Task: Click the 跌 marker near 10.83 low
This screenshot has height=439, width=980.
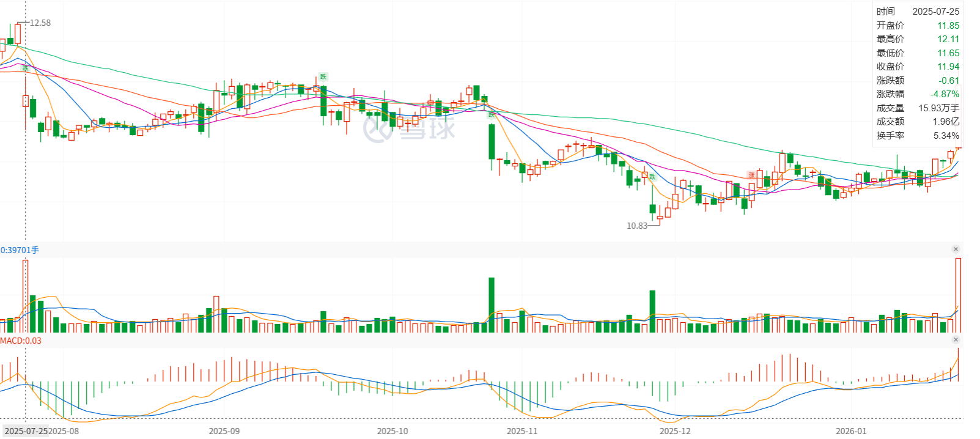Action: (652, 177)
